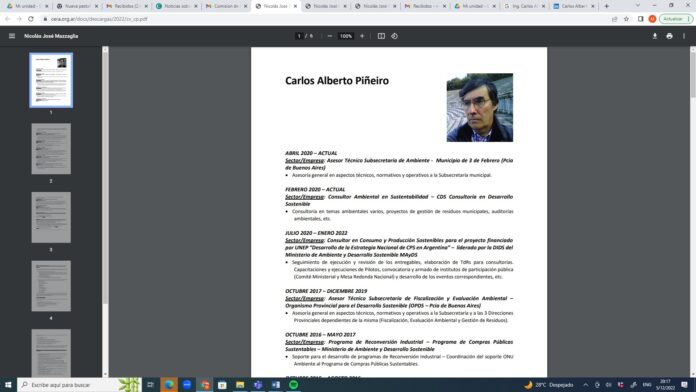Viewport: 696px width, 392px height.
Task: Bookmark this page with the star
Action: pos(626,19)
